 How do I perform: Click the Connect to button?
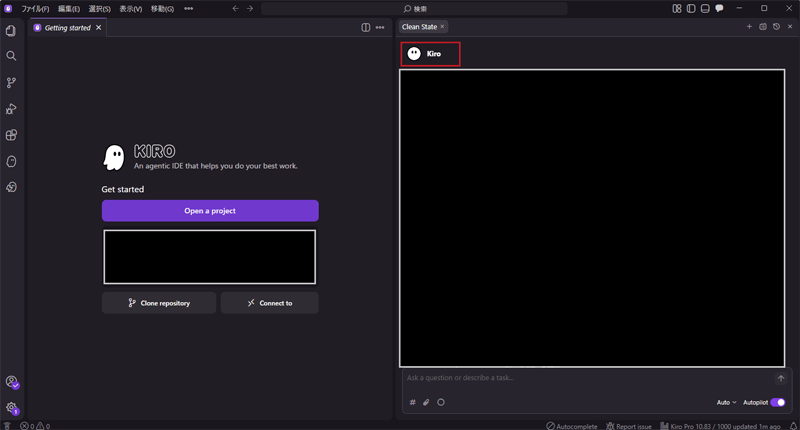(x=270, y=303)
